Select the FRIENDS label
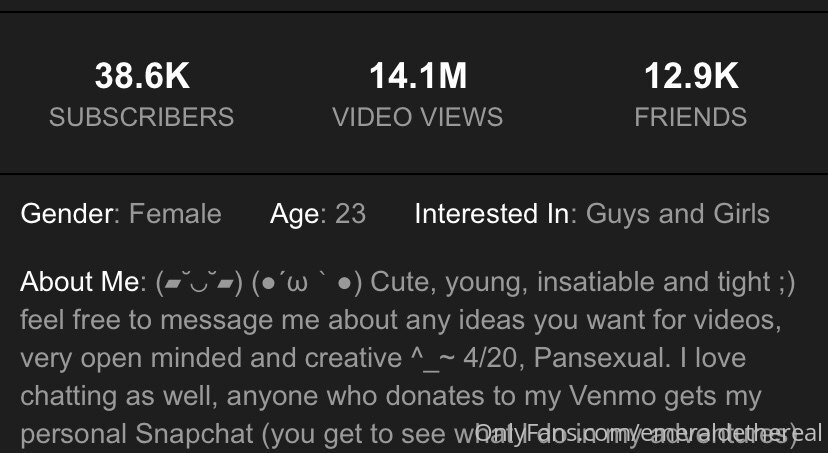 click(x=691, y=117)
